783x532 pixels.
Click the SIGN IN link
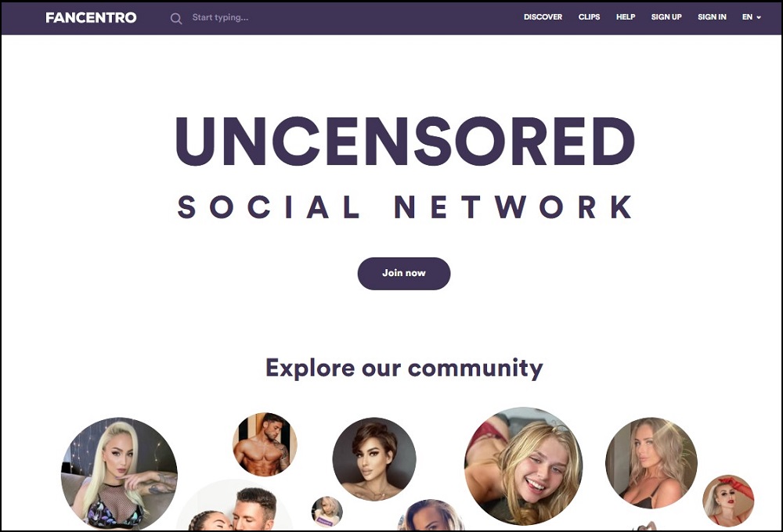[712, 17]
